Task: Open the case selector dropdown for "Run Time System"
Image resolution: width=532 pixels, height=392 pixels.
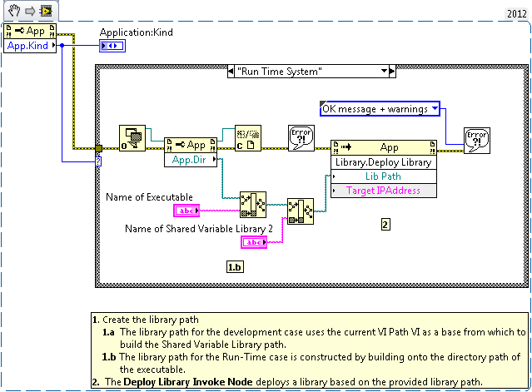Action: pyautogui.click(x=385, y=72)
